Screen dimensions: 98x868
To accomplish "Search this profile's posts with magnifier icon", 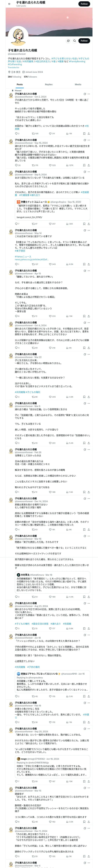I will tap(75, 41).
